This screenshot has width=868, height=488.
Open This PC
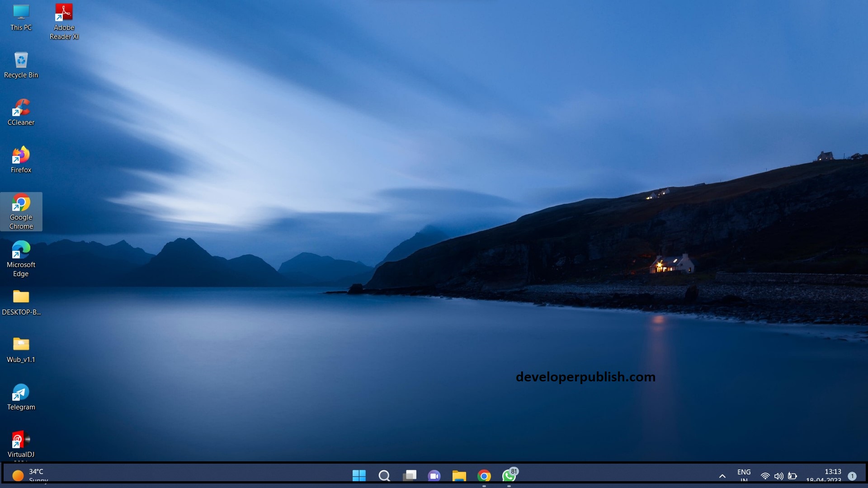point(21,12)
